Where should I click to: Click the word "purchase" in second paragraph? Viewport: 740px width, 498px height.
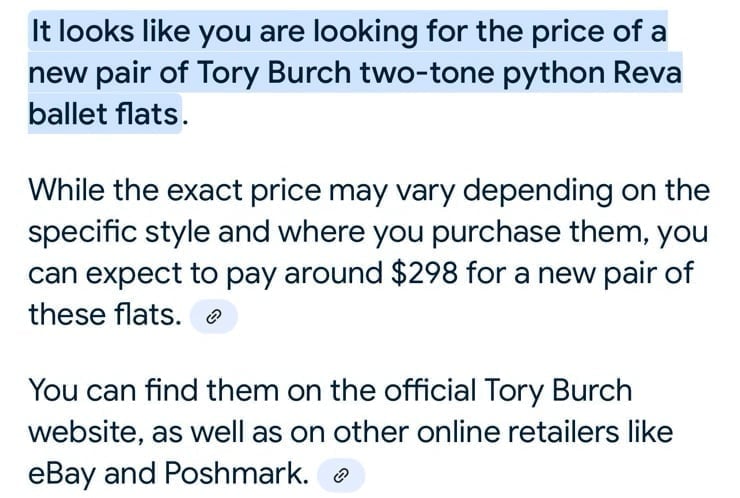tap(496, 233)
